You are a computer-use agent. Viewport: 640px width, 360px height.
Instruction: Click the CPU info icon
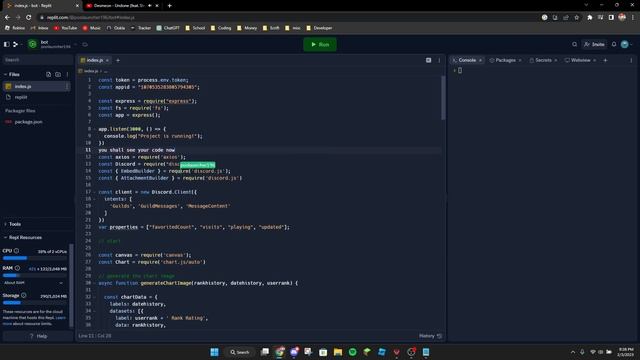click(x=17, y=251)
